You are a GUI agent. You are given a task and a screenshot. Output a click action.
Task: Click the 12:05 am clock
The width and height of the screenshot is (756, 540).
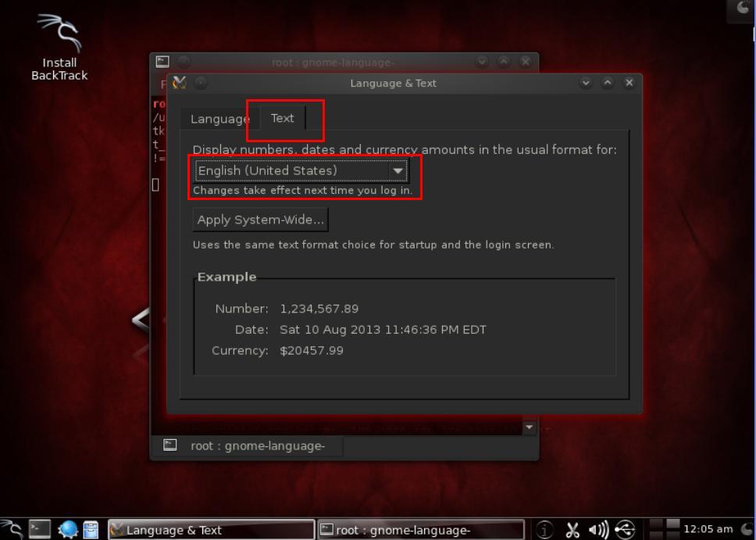tap(708, 529)
